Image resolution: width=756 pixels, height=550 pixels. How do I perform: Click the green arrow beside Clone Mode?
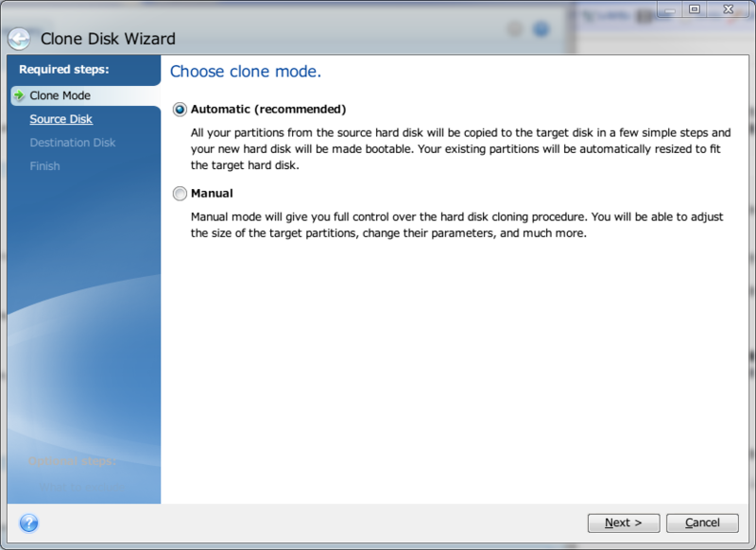click(x=19, y=95)
